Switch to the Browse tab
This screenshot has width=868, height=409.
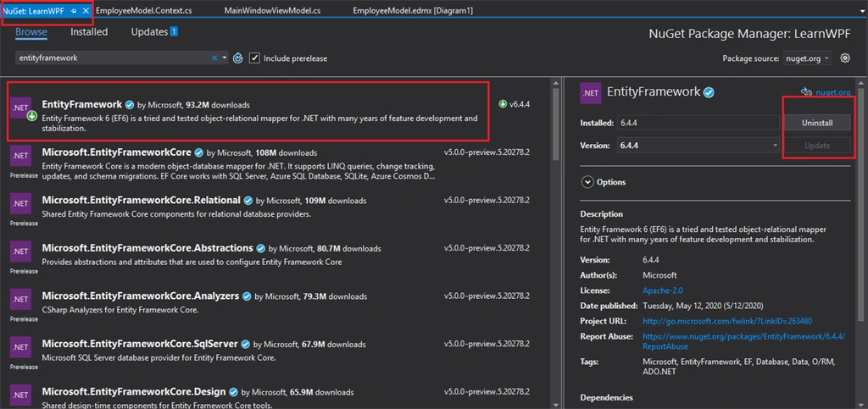[x=31, y=32]
